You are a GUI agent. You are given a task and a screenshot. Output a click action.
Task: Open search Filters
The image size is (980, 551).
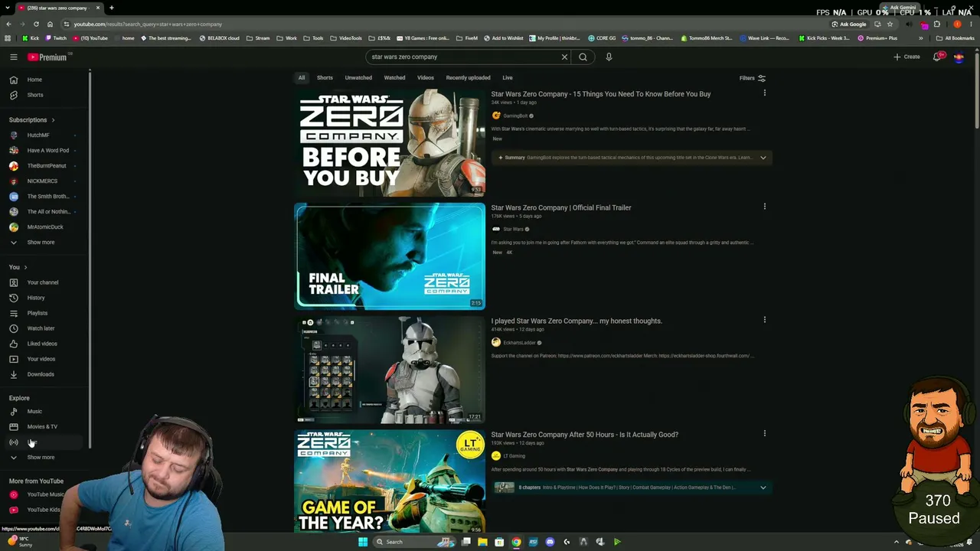[752, 78]
